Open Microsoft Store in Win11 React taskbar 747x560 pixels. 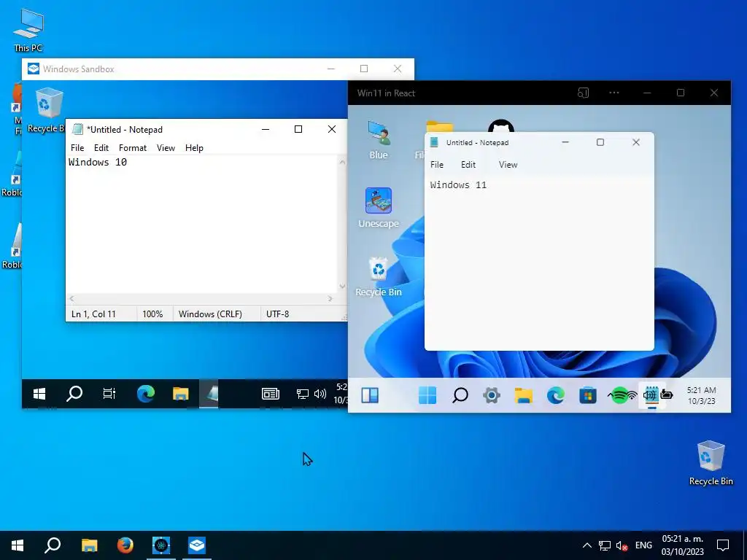click(x=587, y=395)
